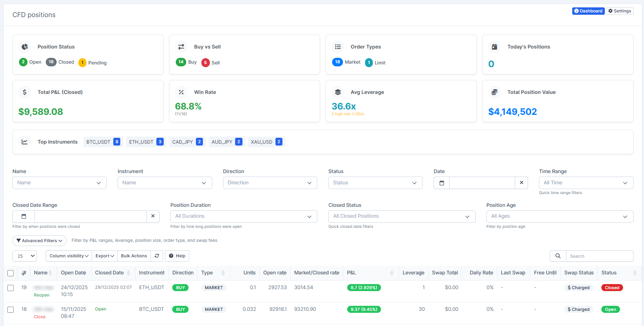Open the Column visibility menu
The height and width of the screenshot is (326, 644).
(69, 256)
